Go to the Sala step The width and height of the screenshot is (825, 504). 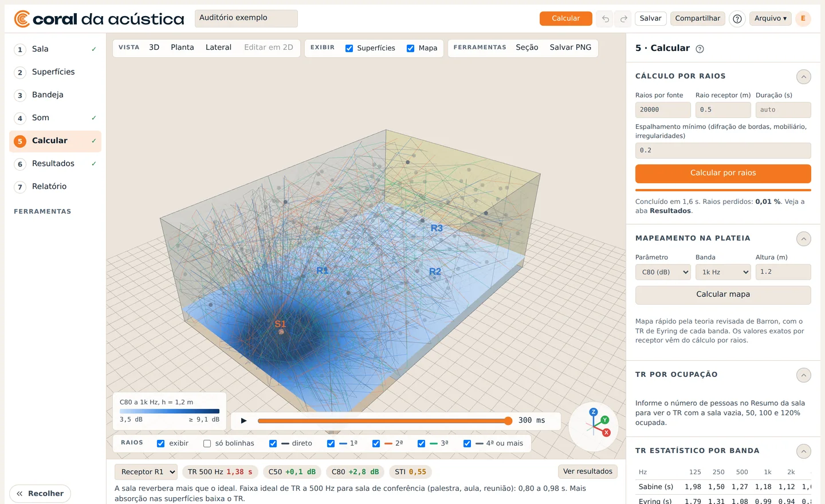(55, 49)
